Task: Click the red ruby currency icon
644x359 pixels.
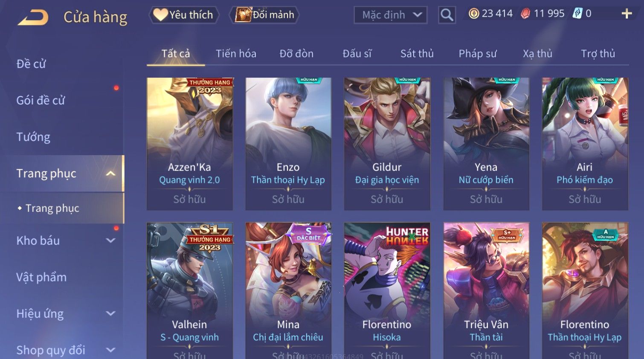Action: point(525,14)
